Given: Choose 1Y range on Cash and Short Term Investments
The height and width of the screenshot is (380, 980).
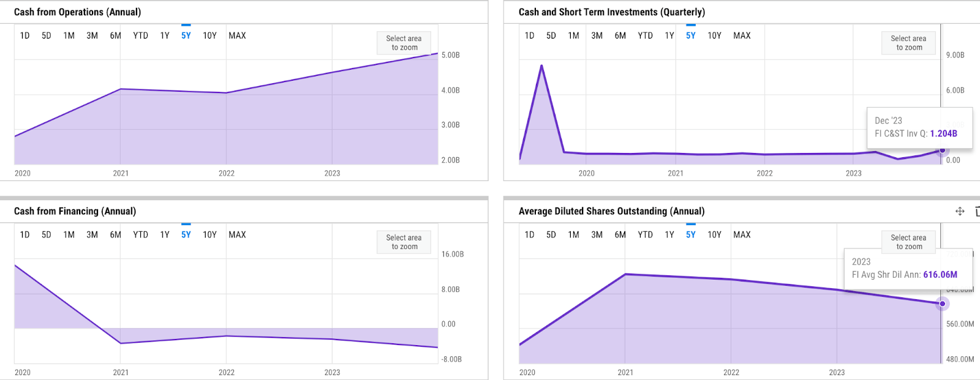Looking at the screenshot, I should coord(669,35).
